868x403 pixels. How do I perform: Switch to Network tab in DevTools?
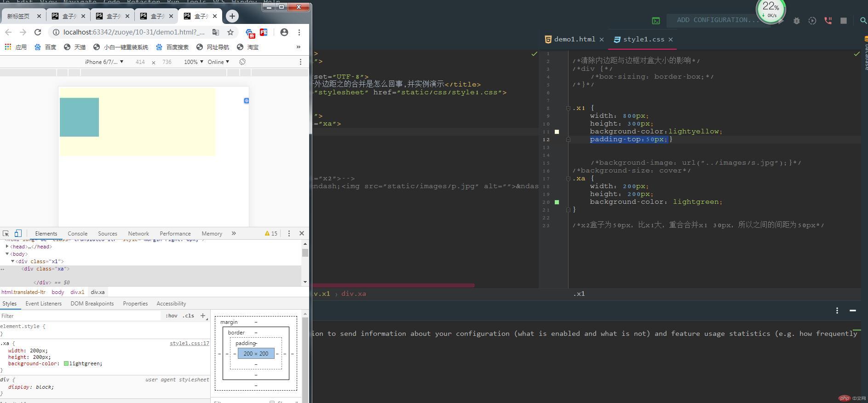(138, 234)
